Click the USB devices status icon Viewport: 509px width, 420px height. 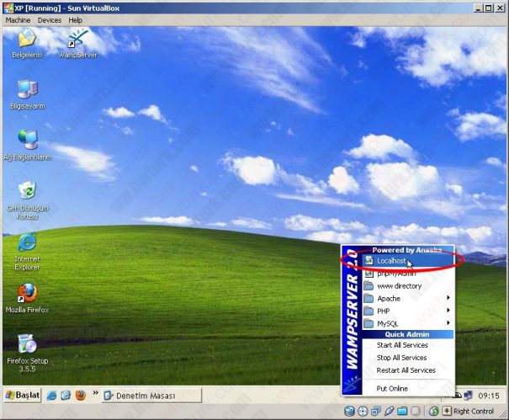tap(389, 412)
